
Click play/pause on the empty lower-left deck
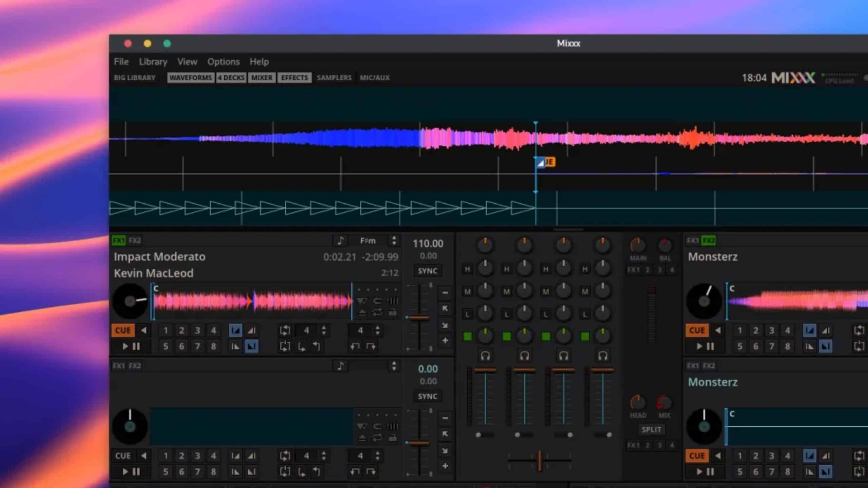coord(131,472)
